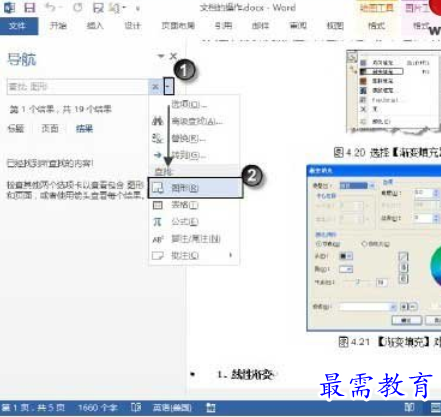
Task: Click the macro recording icon in status bar
Action: click(x=210, y=407)
